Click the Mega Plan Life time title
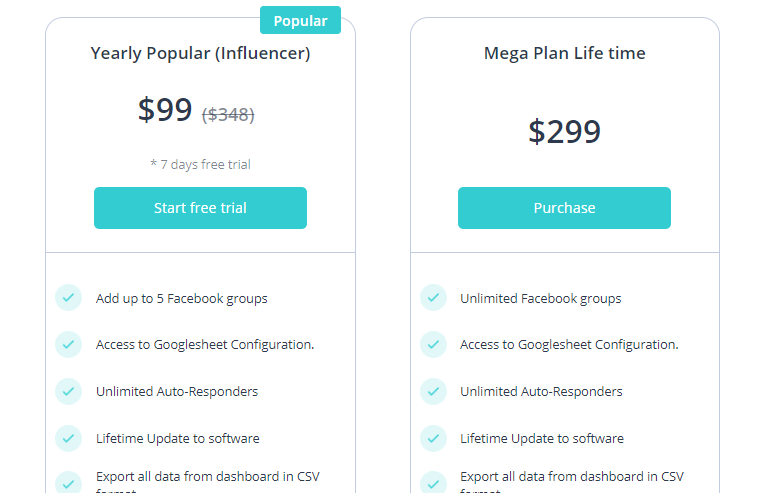Image resolution: width=767 pixels, height=493 pixels. [564, 54]
